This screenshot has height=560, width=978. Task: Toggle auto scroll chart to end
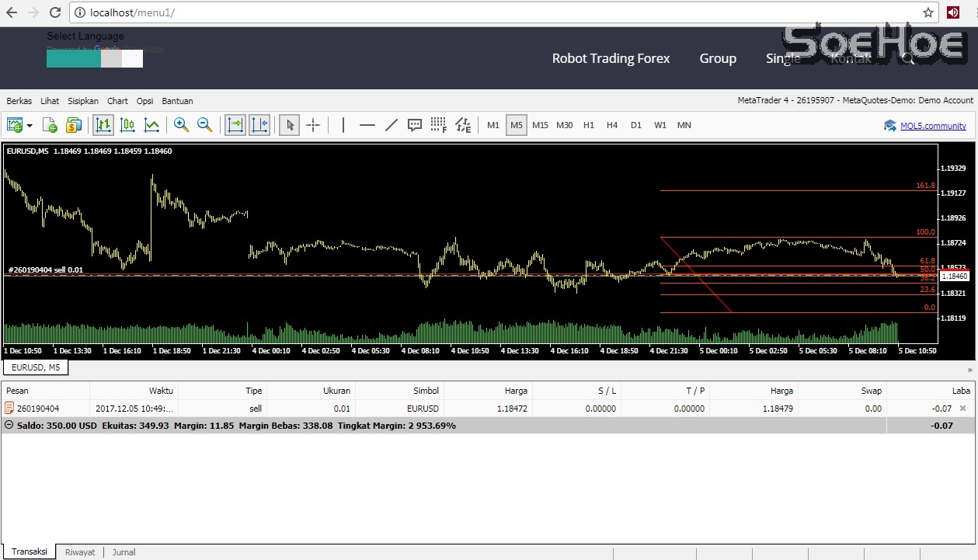(235, 125)
